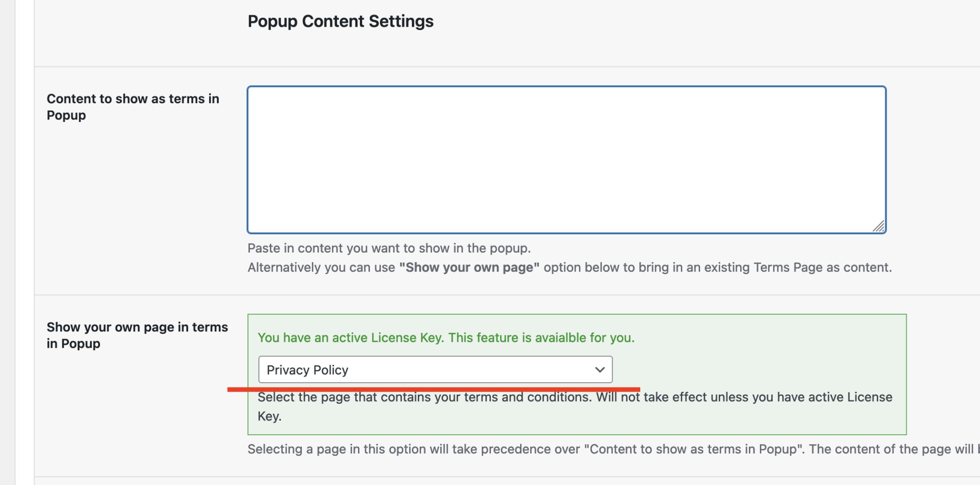The image size is (980, 485).
Task: Click inside the popup terms content textarea
Action: coord(567,160)
